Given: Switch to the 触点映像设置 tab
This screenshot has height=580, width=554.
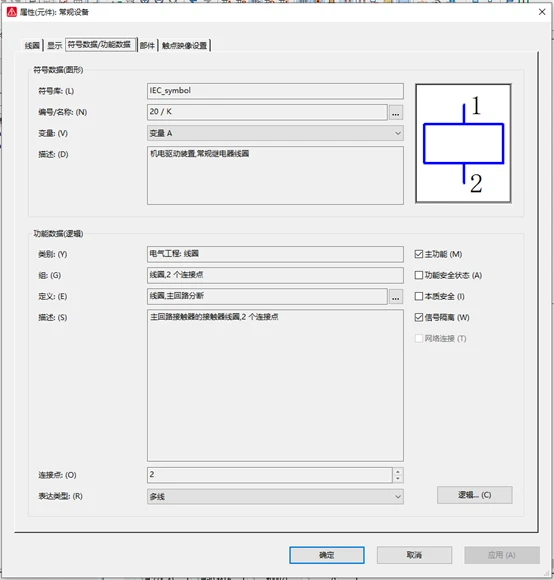Looking at the screenshot, I should [x=184, y=45].
